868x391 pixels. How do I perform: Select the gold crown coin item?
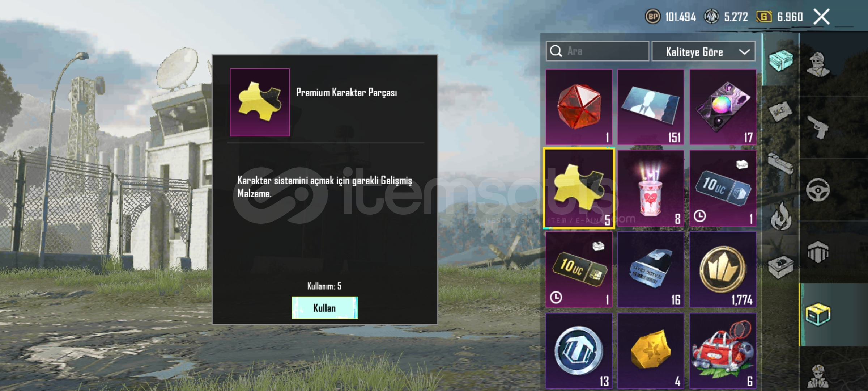pos(723,269)
